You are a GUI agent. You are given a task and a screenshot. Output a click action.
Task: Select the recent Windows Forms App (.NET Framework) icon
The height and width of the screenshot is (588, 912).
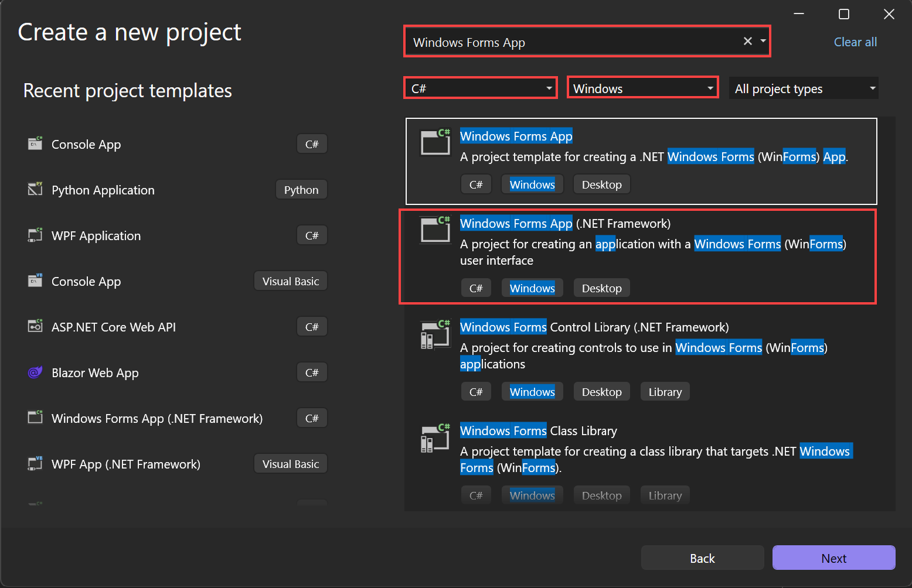click(35, 418)
